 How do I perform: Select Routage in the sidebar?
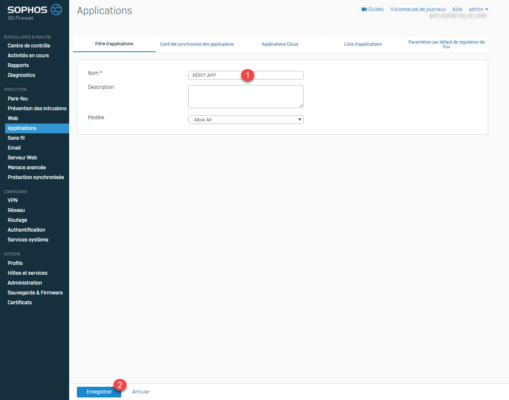tap(17, 220)
